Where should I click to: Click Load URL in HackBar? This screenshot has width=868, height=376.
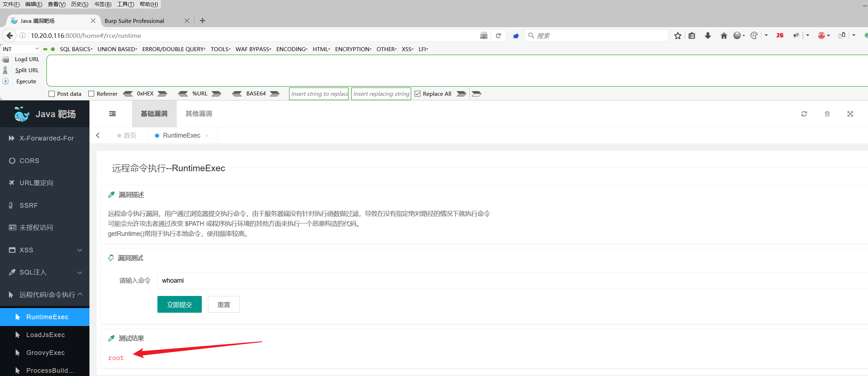(x=27, y=59)
